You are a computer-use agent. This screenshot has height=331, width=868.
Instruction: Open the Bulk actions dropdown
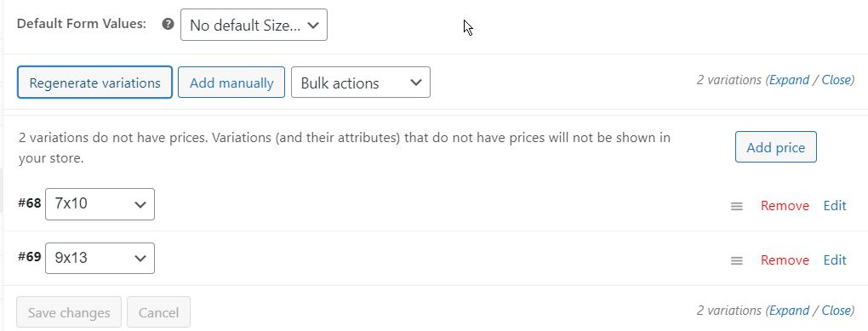click(360, 83)
